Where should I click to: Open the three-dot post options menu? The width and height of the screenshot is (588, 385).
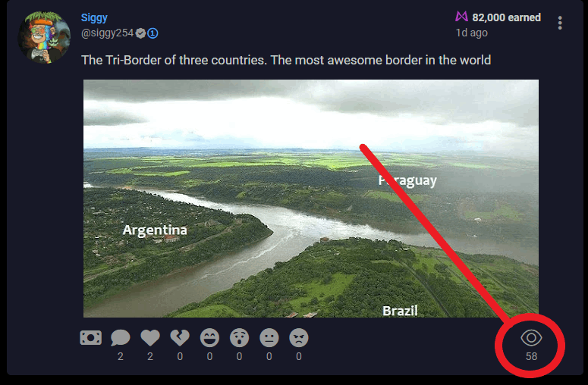559,23
